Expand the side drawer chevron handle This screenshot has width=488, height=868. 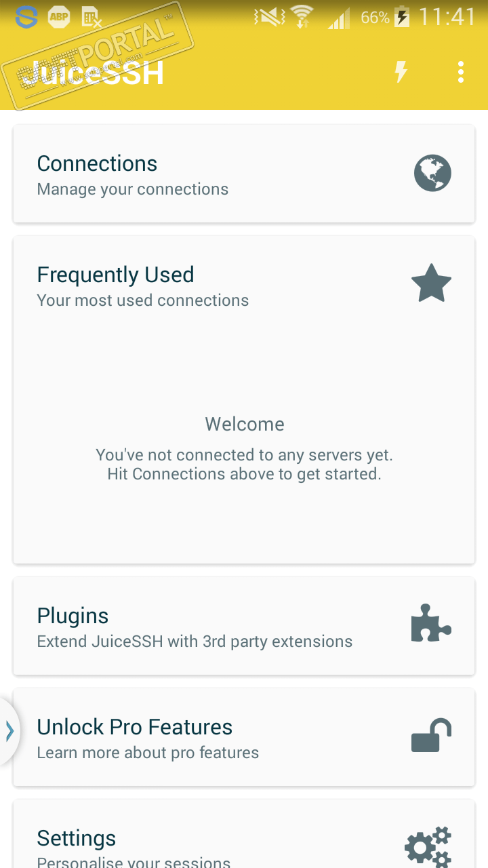(x=9, y=731)
